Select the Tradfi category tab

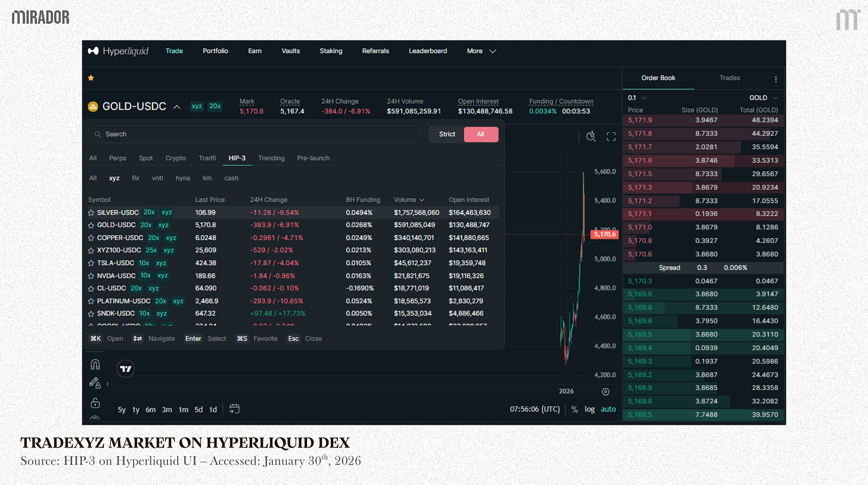[x=207, y=158]
